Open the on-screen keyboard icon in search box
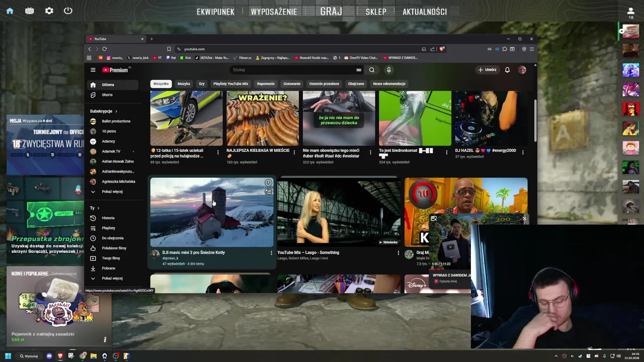Image resolution: width=644 pixels, height=362 pixels. click(359, 70)
